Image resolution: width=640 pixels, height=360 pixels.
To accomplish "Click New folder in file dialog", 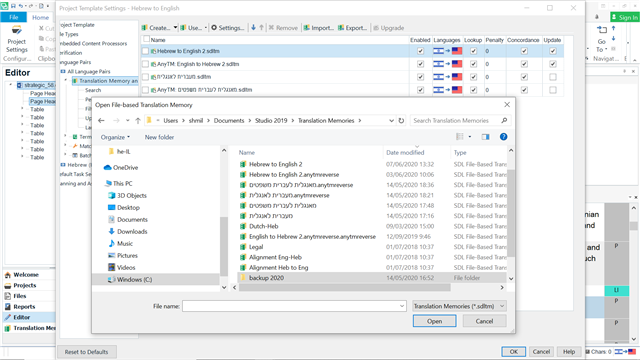I will tap(159, 137).
